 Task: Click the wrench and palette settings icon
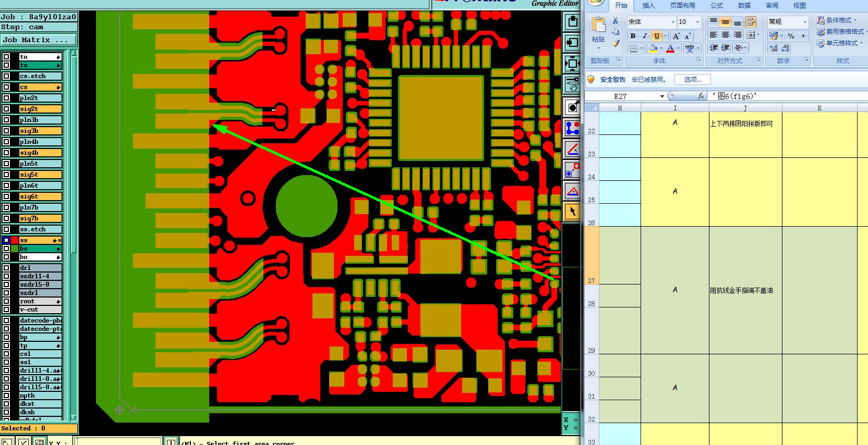(x=572, y=84)
